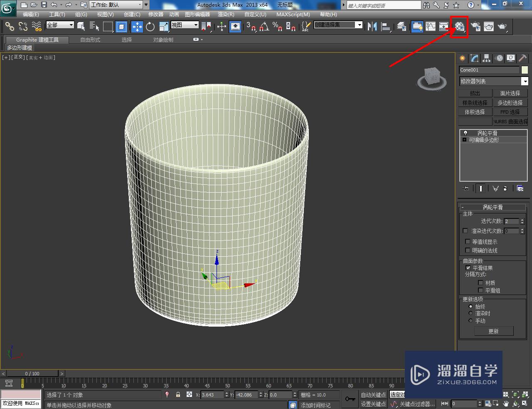The image size is (532, 409).
Task: Open the 编辑(E) menu
Action: 31,14
